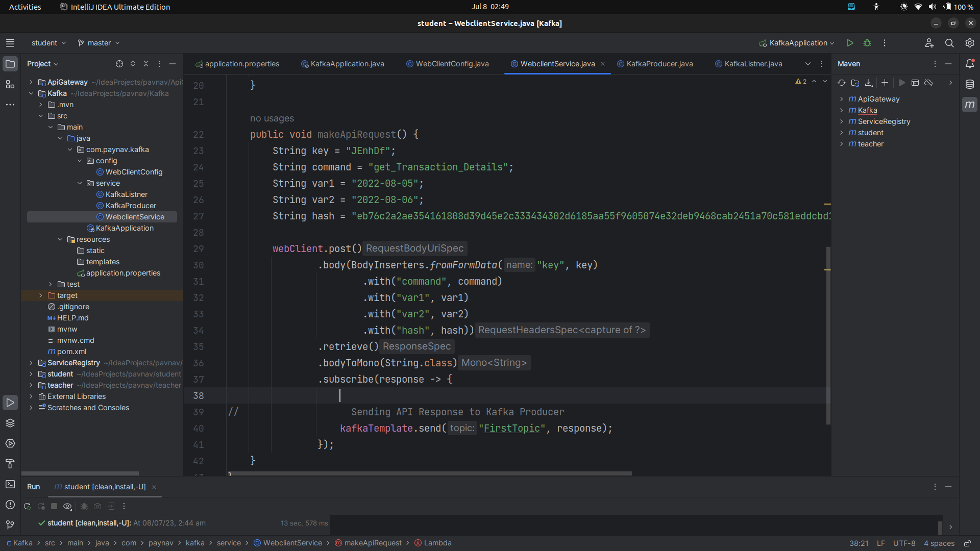Rerun the student Maven build

27,506
